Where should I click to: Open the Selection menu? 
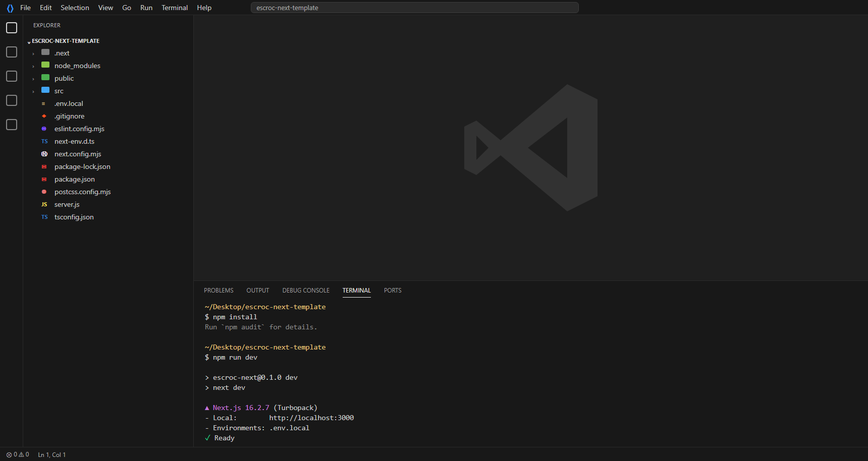[x=75, y=8]
